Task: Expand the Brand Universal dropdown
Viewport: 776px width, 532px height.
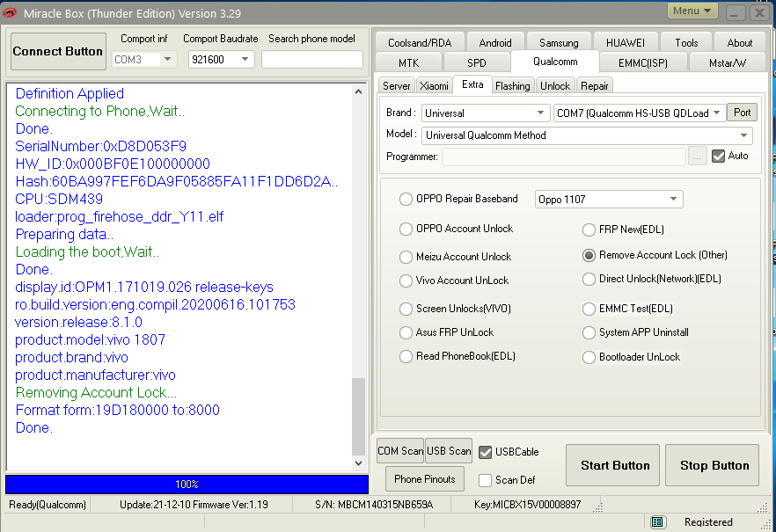Action: coord(540,113)
